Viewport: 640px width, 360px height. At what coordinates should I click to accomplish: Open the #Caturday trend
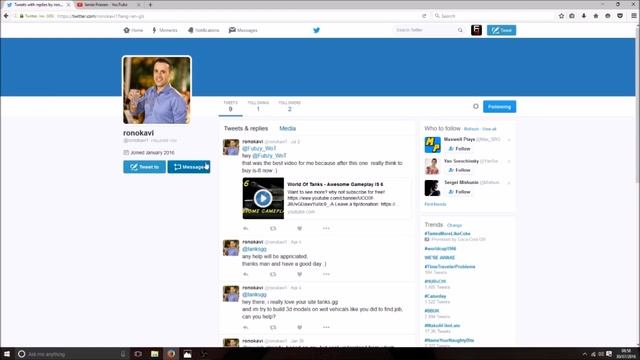click(x=435, y=296)
